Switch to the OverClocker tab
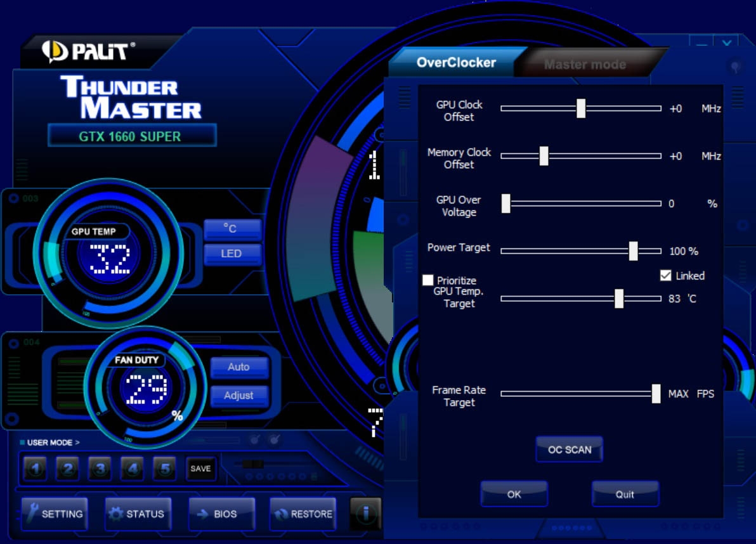 (x=456, y=63)
